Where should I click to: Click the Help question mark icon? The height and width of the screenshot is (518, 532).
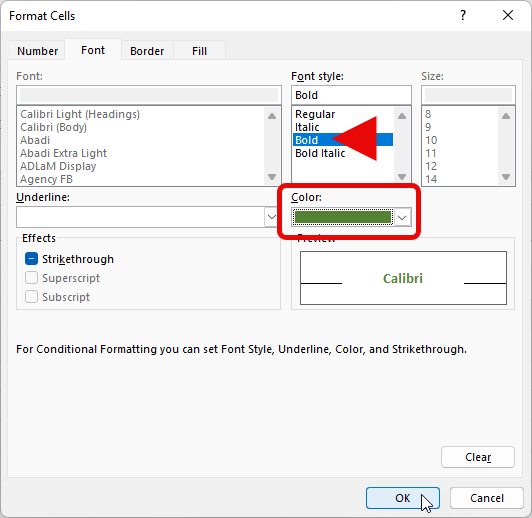pos(463,15)
